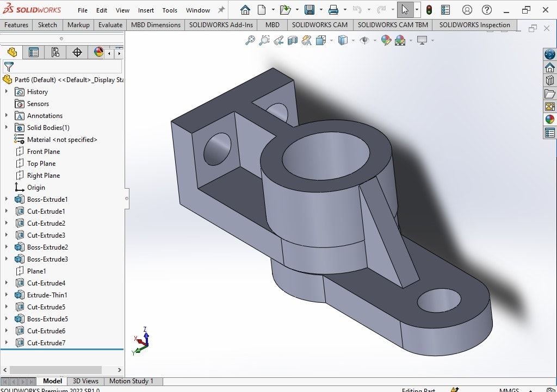
Task: Create a new document
Action: [262, 10]
